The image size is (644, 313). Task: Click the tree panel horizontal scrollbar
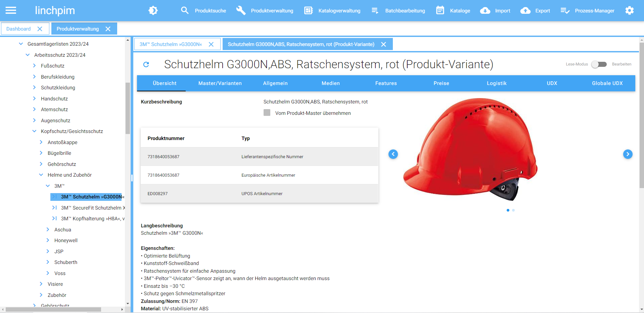click(x=54, y=309)
